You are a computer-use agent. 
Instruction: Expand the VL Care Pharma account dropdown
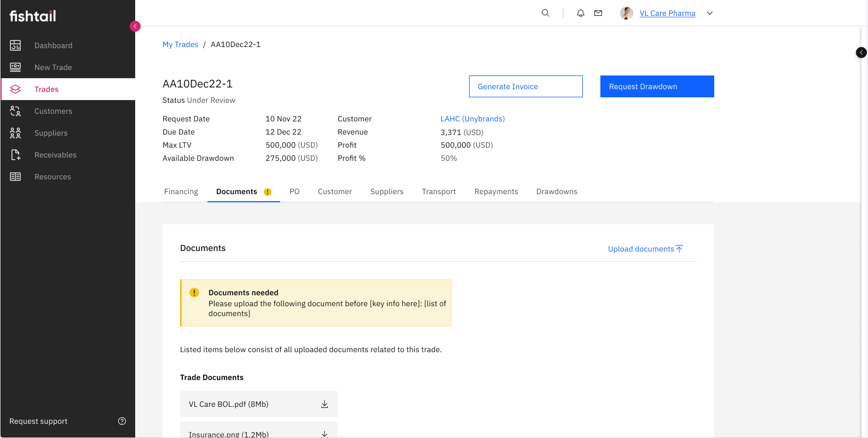pyautogui.click(x=710, y=13)
